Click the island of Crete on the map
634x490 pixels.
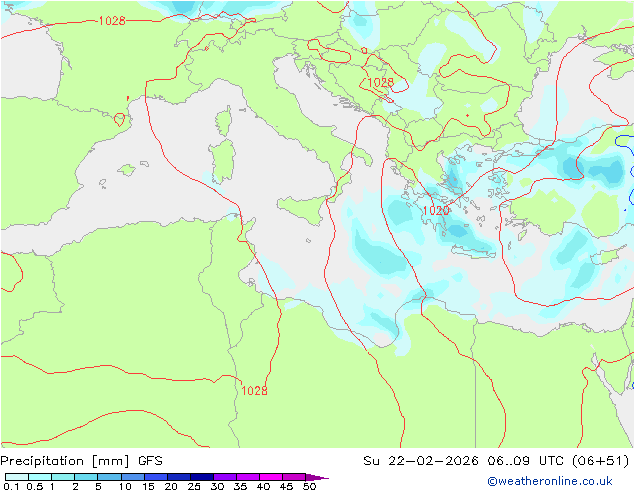tap(473, 251)
